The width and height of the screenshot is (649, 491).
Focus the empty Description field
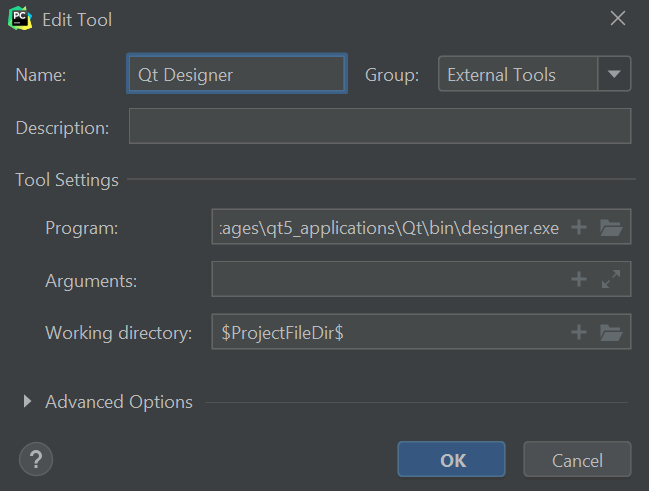[380, 127]
